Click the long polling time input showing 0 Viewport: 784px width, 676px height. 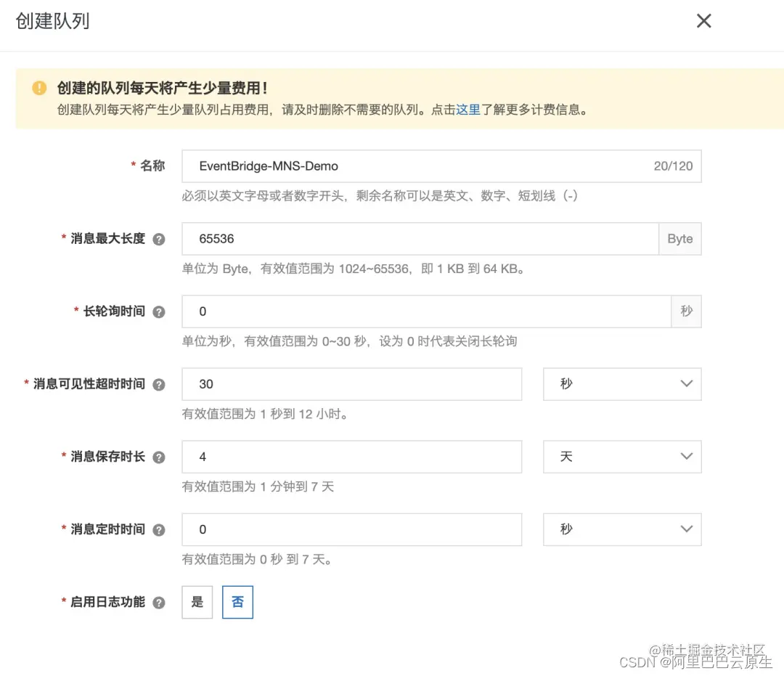pyautogui.click(x=363, y=311)
